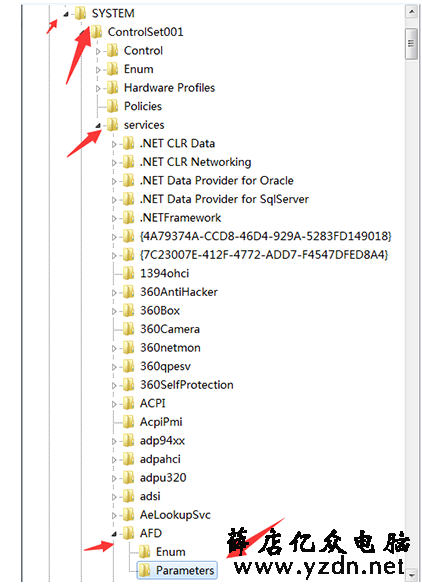Image resolution: width=422 pixels, height=587 pixels.
Task: Collapse the AFD tree node
Action: tap(114, 534)
